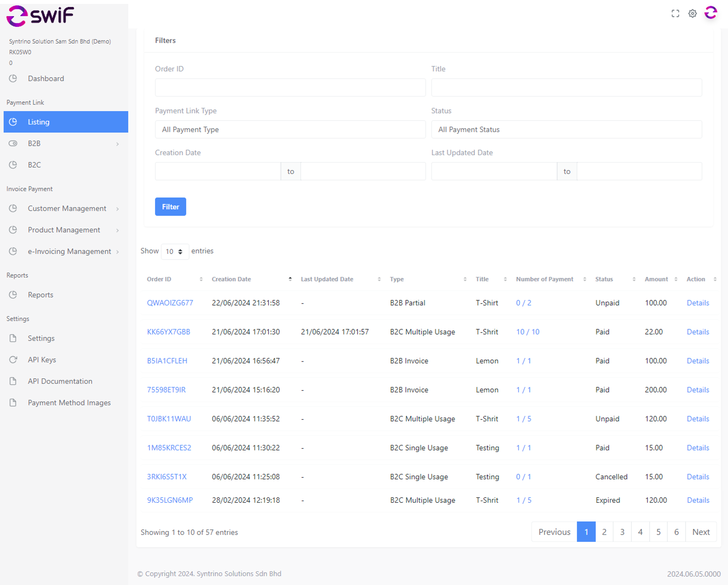Expand the B2B submenu chevron
The image size is (728, 585).
(118, 144)
